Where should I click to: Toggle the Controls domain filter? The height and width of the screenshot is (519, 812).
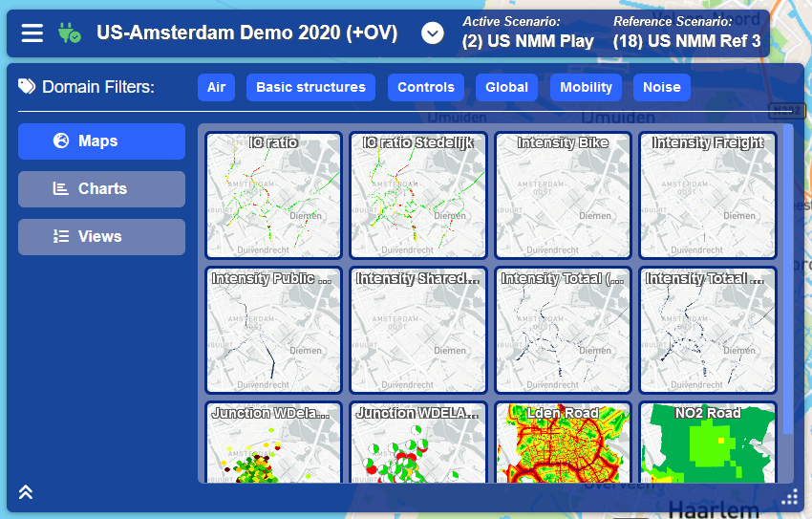(x=426, y=87)
